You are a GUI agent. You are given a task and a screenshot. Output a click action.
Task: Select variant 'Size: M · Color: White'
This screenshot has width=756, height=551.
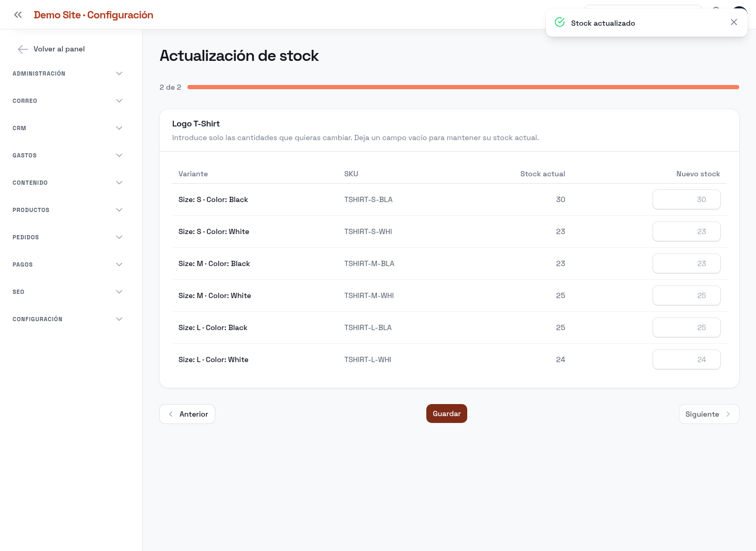(215, 295)
